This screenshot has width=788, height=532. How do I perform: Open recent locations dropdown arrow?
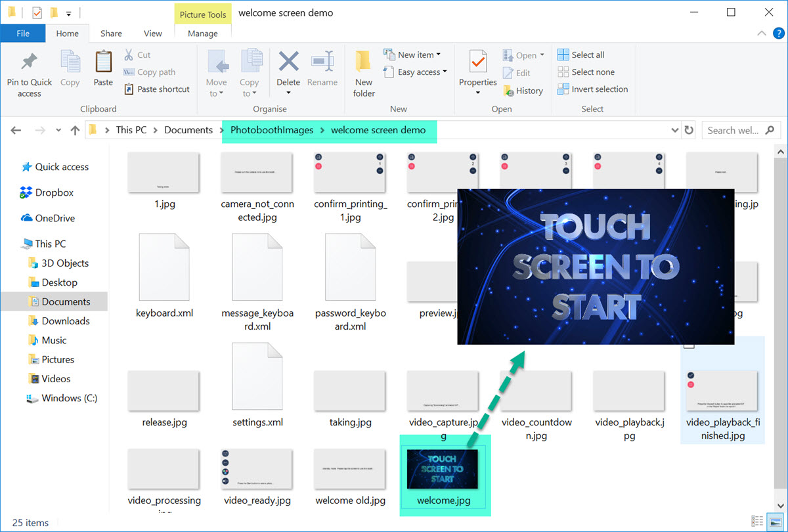coord(58,131)
